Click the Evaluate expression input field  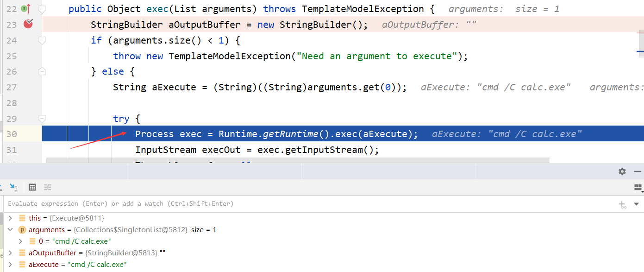(310, 203)
